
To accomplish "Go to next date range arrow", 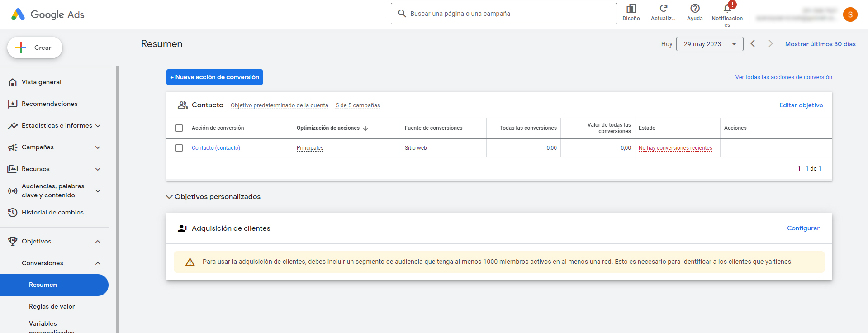I will pos(771,43).
